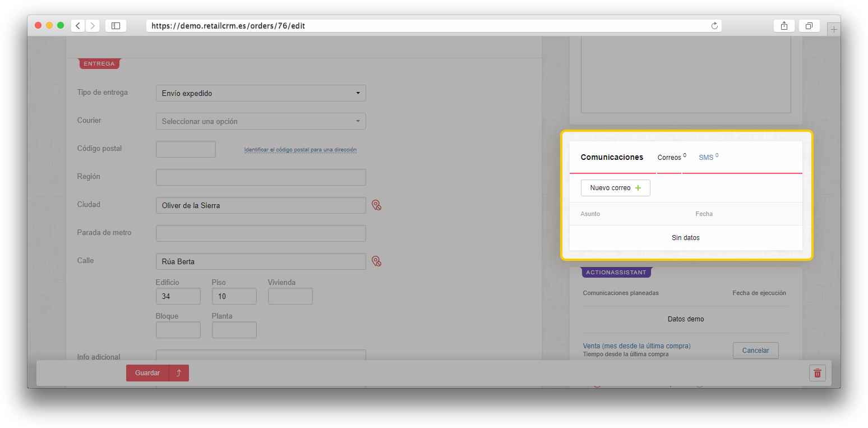Click the ENTREGA section label

click(x=99, y=64)
